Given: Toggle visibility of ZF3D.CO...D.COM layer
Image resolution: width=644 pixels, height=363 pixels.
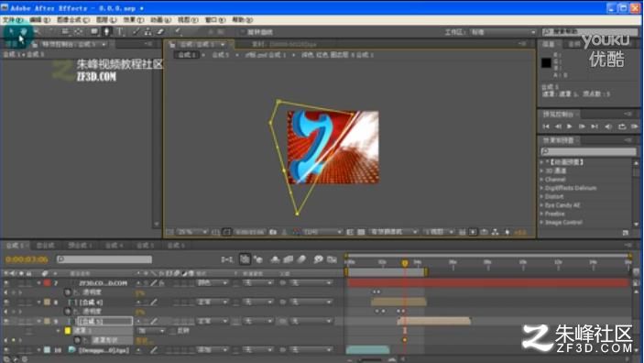Looking at the screenshot, I should click(6, 283).
